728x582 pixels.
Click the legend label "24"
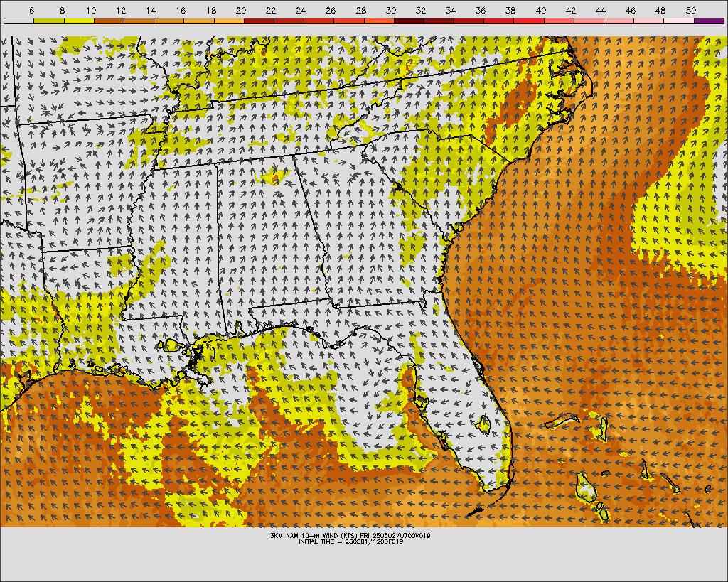coord(301,10)
